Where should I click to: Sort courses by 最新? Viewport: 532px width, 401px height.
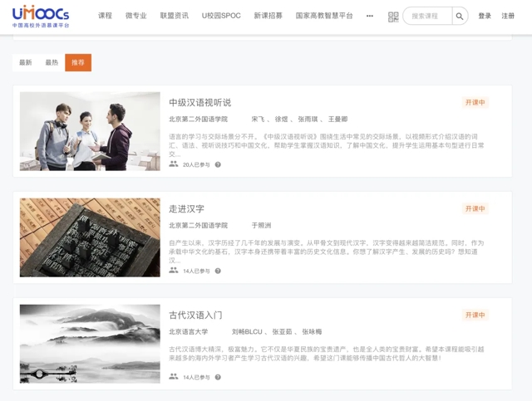coord(26,62)
